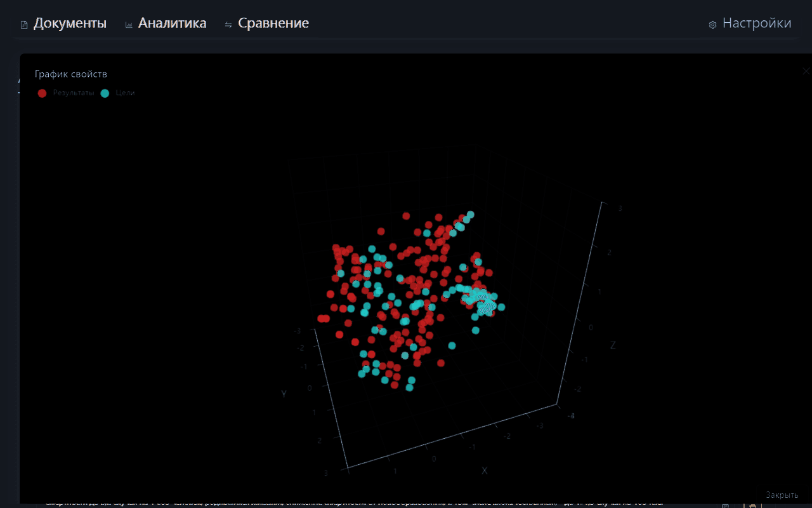Click the Z axis label
Screen dimensions: 812x508
(613, 345)
